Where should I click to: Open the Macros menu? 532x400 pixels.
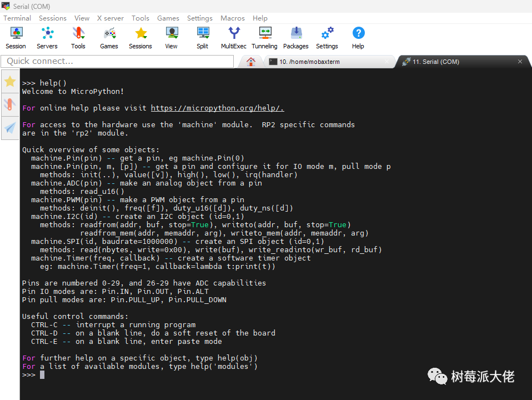tap(233, 18)
